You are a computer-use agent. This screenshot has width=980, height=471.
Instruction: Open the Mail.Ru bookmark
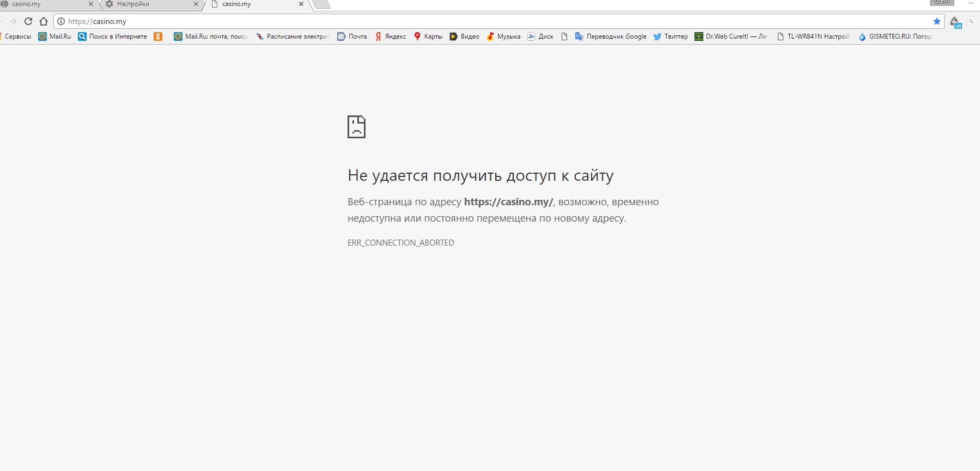[54, 36]
